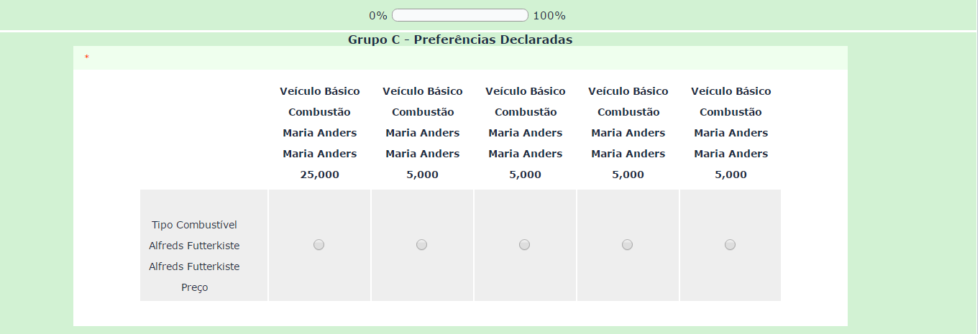Image resolution: width=980 pixels, height=334 pixels.
Task: Select the radio button under the 25,000 vehicle
Action: (x=319, y=245)
